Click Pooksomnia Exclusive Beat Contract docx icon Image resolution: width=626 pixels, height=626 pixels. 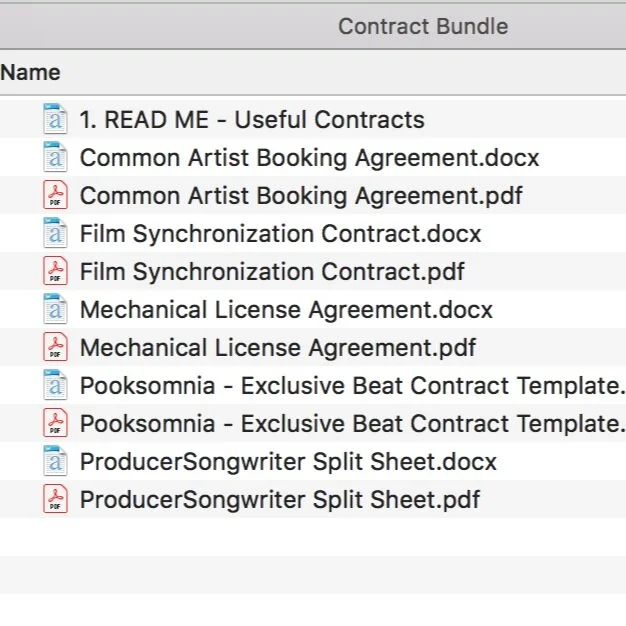click(x=55, y=385)
